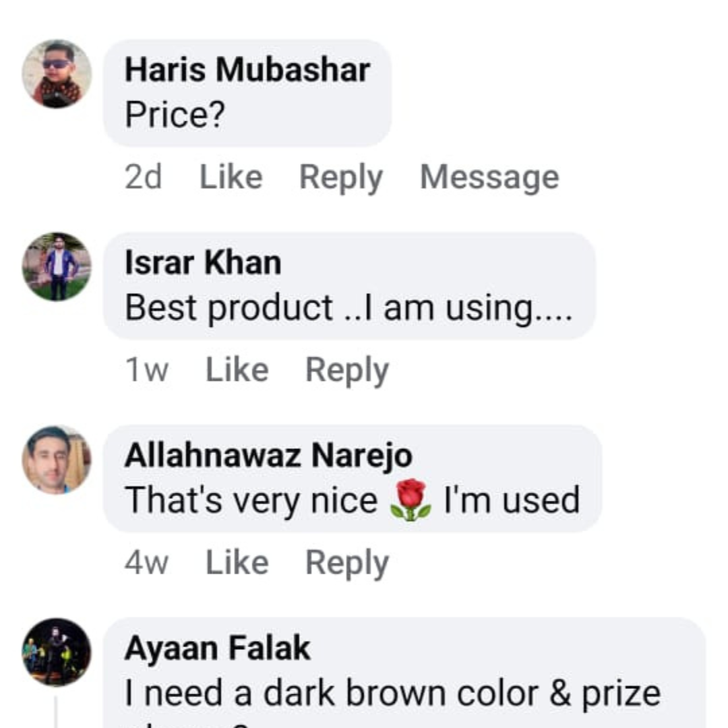Reply to Allahnawaz Narejo's comment
Image resolution: width=728 pixels, height=728 pixels.
(346, 563)
